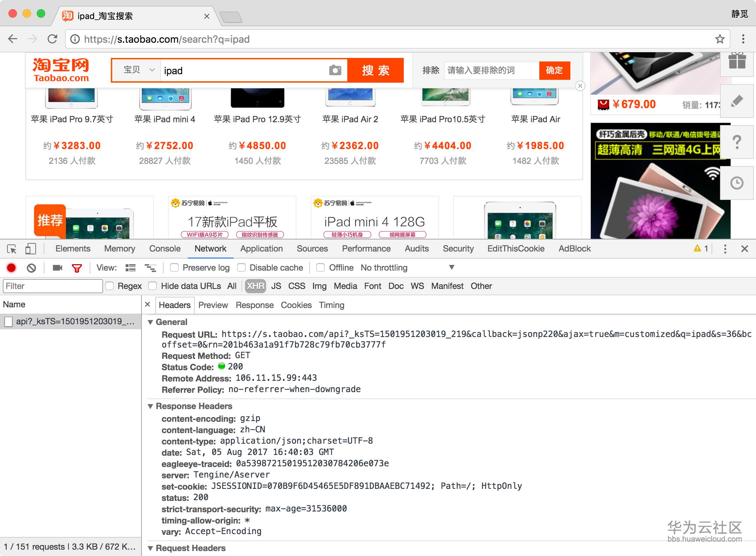Viewport: 756px width, 556px height.
Task: Click the clear network log icon
Action: point(31,268)
